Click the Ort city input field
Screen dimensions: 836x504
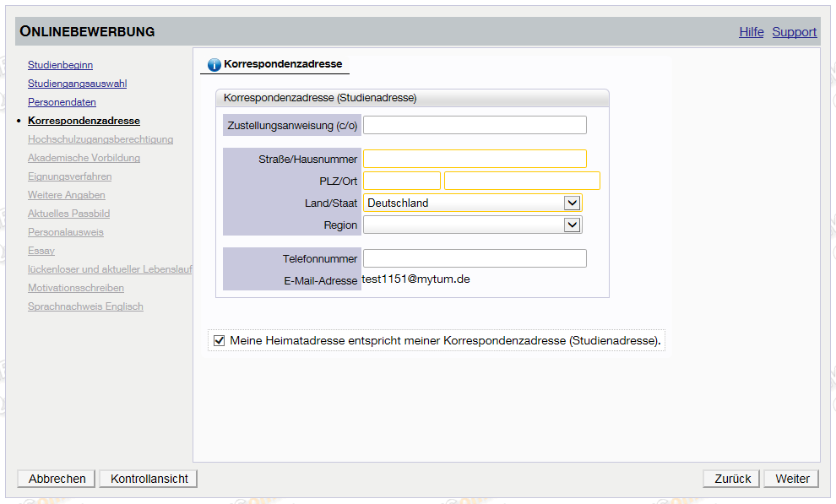[x=522, y=181]
